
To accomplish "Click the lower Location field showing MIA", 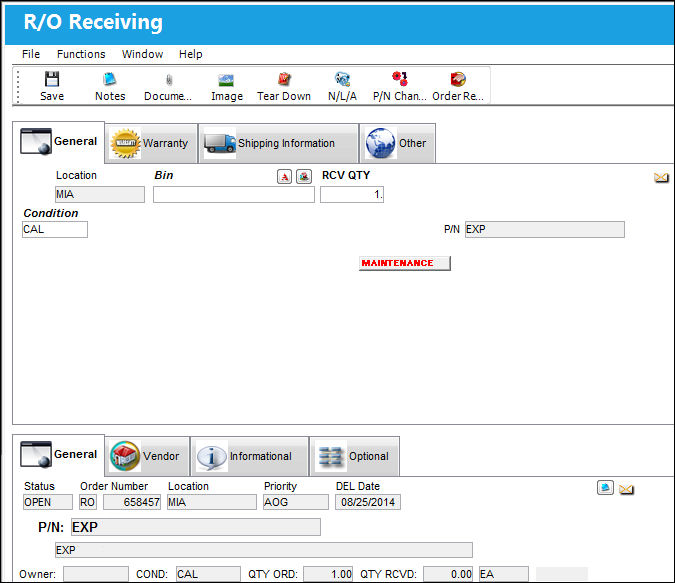I will [211, 502].
